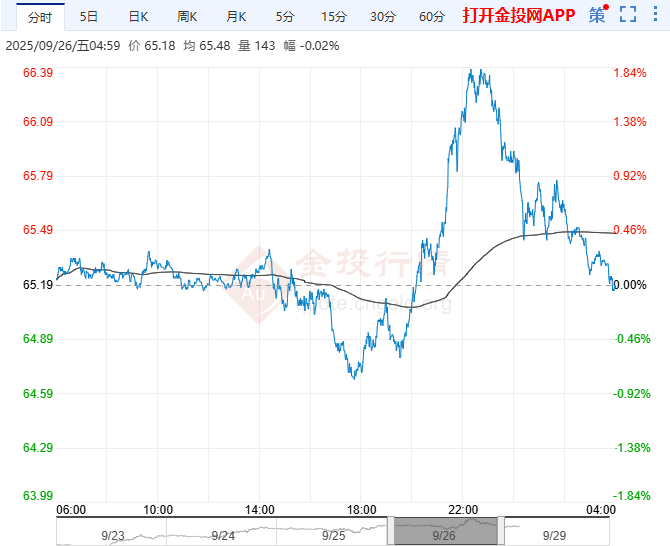This screenshot has width=670, height=546.
Task: Switch to the 5日 tab
Action: click(x=89, y=17)
